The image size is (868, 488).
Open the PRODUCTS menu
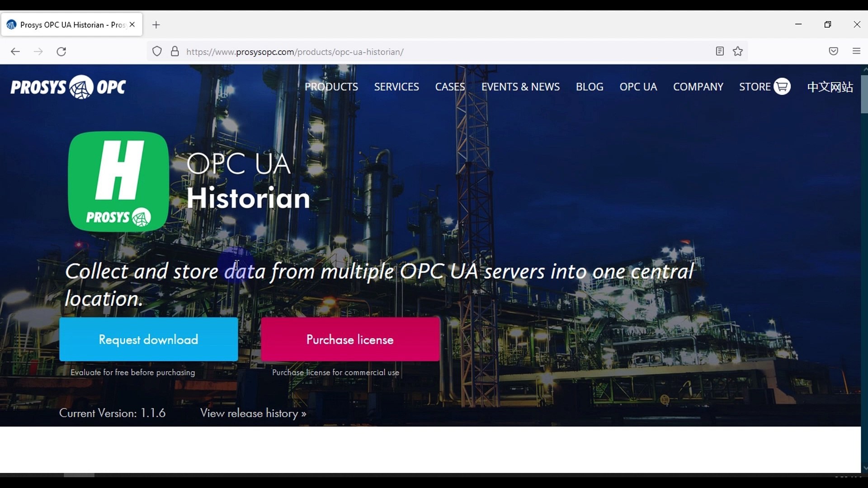pos(331,87)
